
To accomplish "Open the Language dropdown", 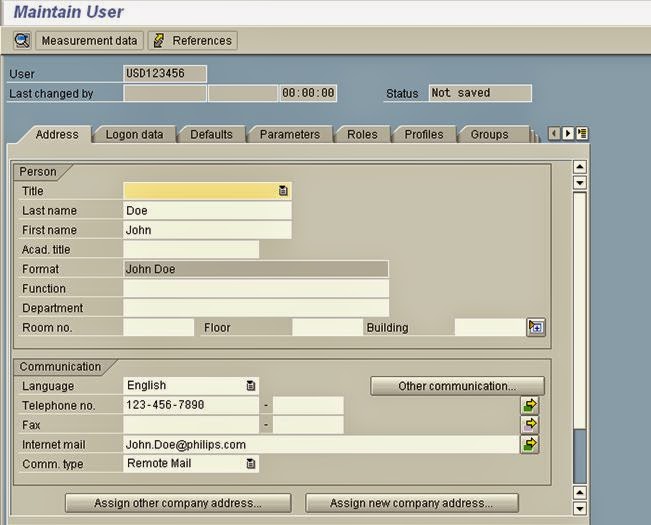I will [250, 386].
